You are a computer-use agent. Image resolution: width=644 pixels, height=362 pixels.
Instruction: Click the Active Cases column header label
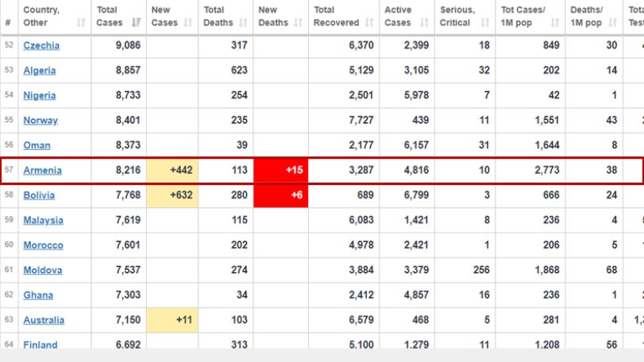398,16
